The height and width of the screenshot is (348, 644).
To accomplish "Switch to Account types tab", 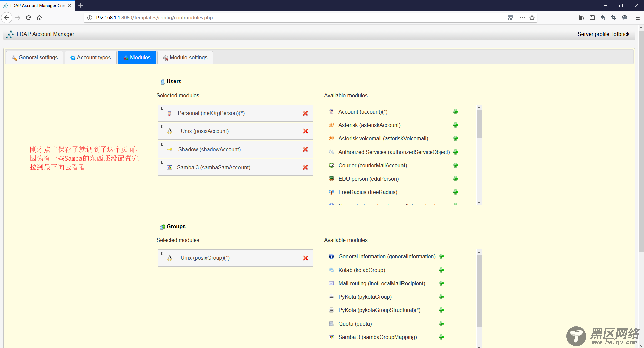I will pos(91,58).
